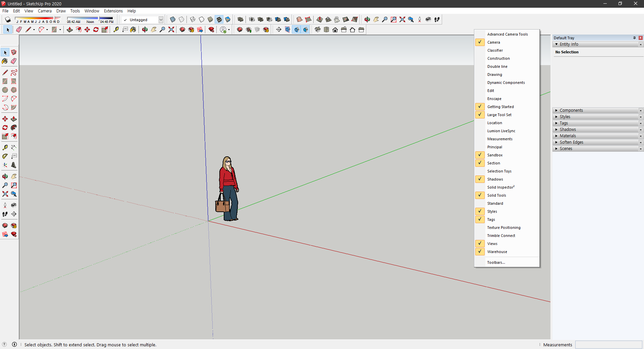Enable Enscape toolbar entry
This screenshot has width=644, height=349.
click(x=507, y=99)
